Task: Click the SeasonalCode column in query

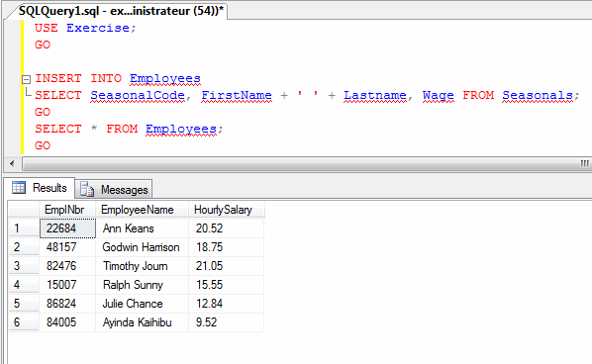Action: (x=138, y=95)
